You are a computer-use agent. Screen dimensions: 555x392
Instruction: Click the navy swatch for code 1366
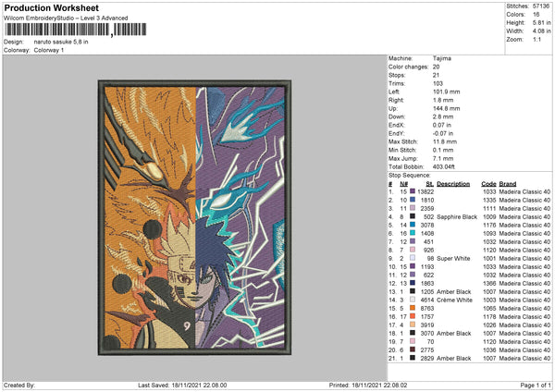point(413,284)
